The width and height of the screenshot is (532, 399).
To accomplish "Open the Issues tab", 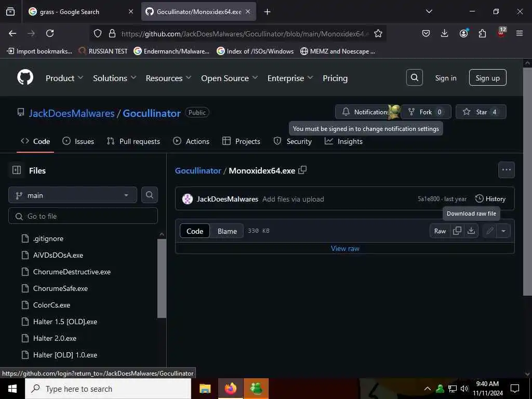I will (78, 141).
